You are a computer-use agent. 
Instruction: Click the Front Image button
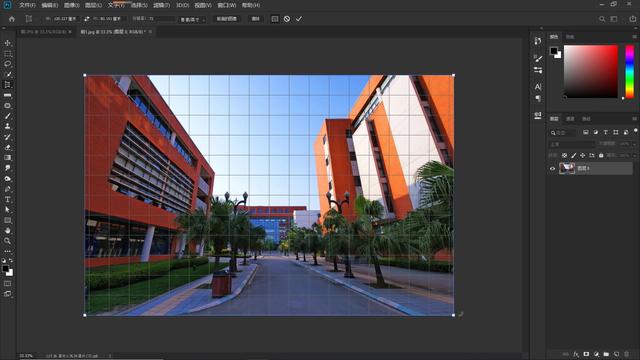(227, 19)
